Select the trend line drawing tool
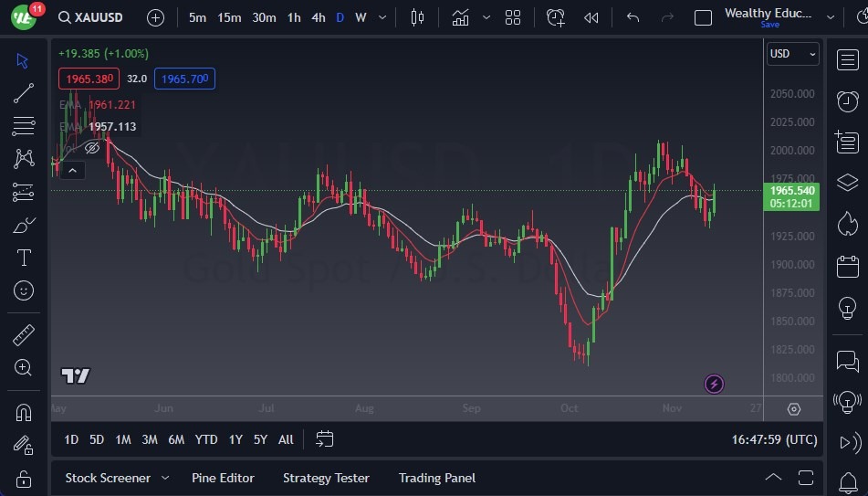This screenshot has width=868, height=496. [x=24, y=92]
